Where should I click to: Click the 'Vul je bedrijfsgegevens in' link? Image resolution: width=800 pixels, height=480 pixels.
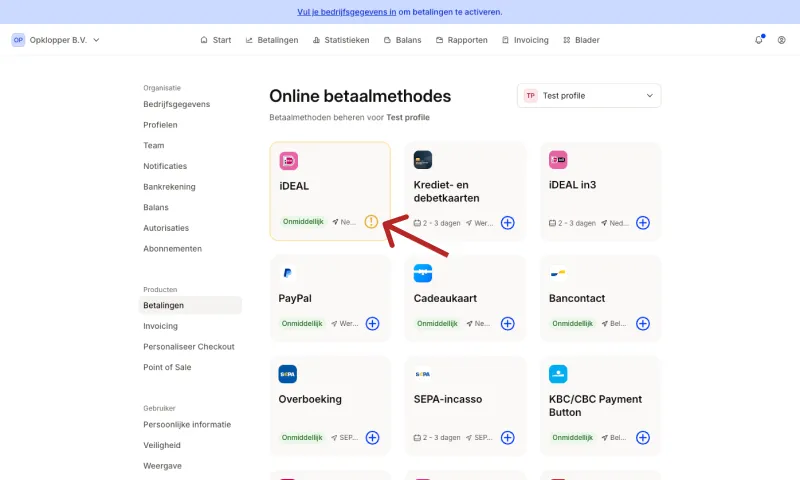tap(346, 12)
